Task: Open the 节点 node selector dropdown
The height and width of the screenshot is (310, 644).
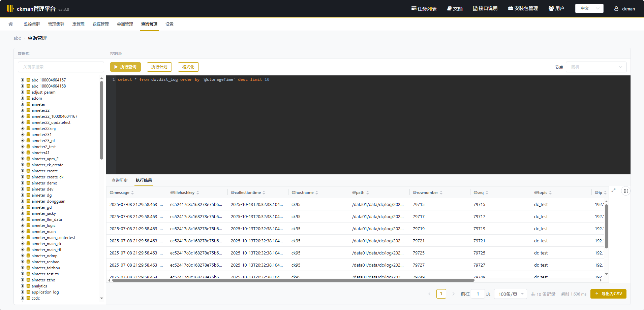Action: pos(596,67)
